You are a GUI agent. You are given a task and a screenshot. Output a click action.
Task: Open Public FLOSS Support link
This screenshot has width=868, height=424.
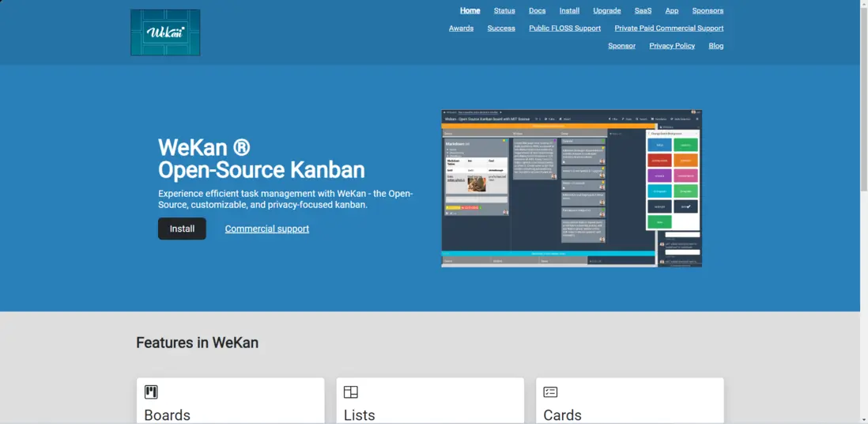point(564,28)
